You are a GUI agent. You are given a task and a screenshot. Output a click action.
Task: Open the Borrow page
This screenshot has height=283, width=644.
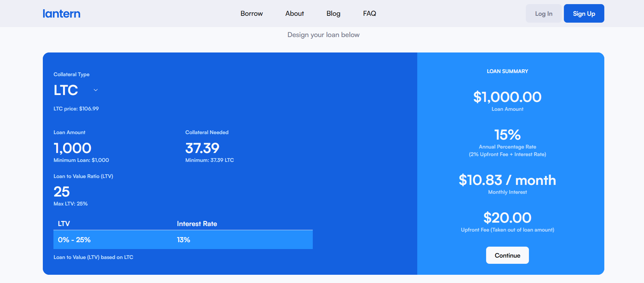pyautogui.click(x=251, y=13)
